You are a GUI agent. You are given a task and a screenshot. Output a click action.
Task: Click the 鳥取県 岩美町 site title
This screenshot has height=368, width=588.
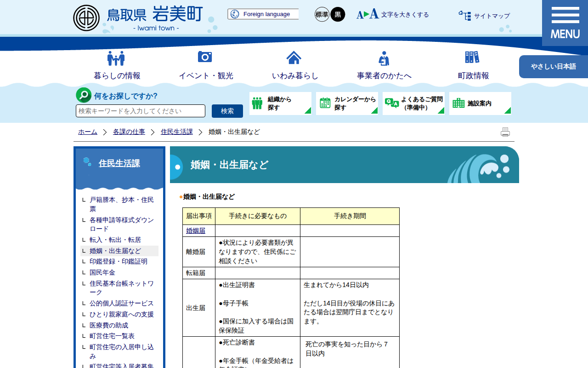click(x=155, y=15)
